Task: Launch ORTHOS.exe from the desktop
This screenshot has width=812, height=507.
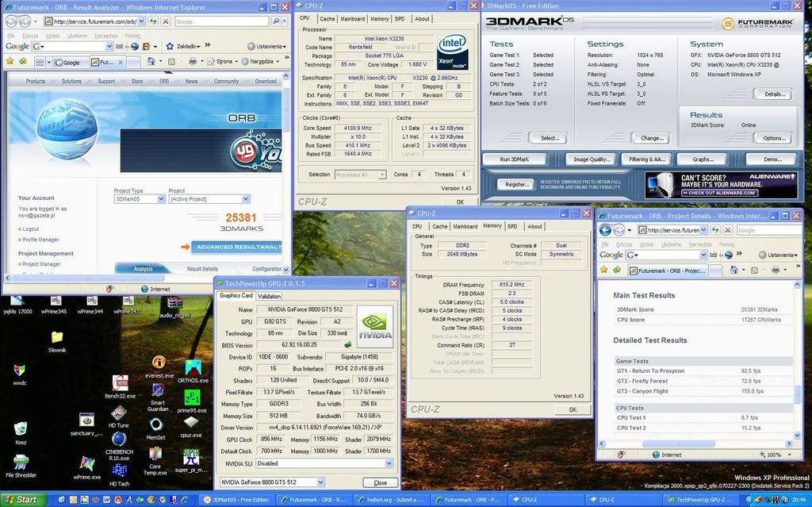Action: [193, 371]
